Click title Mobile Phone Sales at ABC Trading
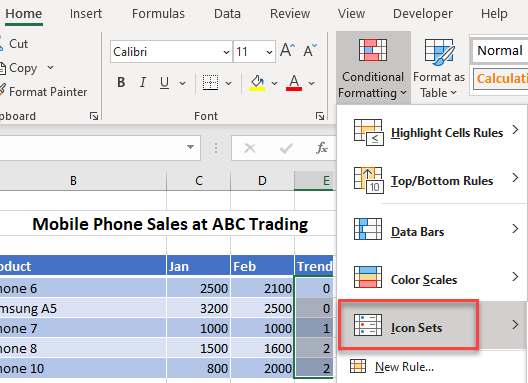528x383 pixels. (x=170, y=224)
